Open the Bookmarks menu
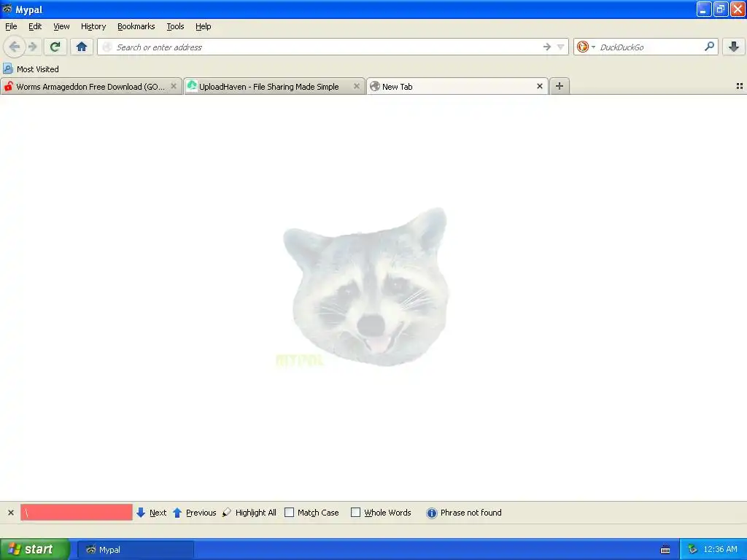This screenshot has width=747, height=560. pos(136,26)
